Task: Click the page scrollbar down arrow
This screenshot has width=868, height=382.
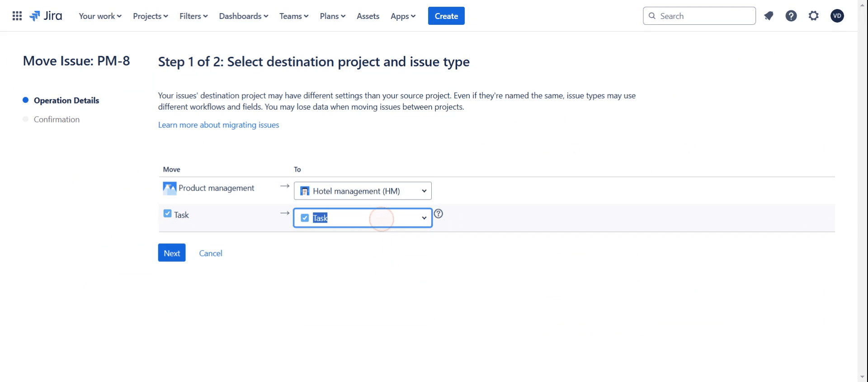Action: coord(863,377)
